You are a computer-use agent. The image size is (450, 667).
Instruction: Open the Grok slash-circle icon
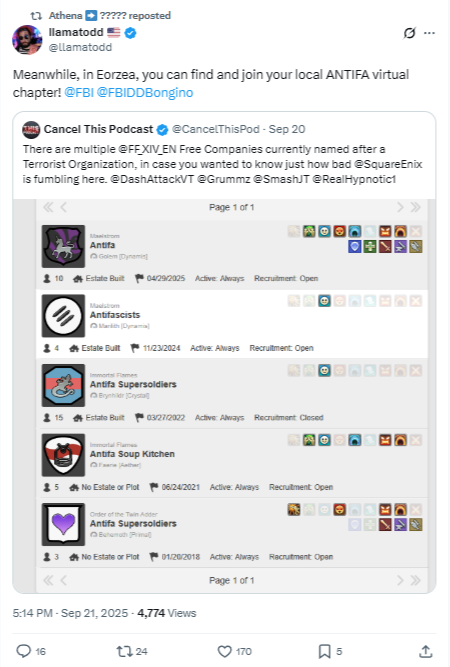coord(409,33)
